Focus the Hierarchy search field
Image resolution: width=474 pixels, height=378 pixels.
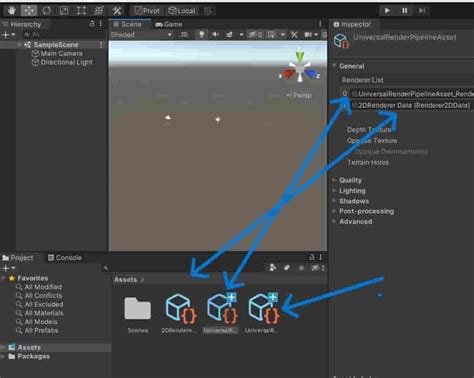[x=63, y=35]
